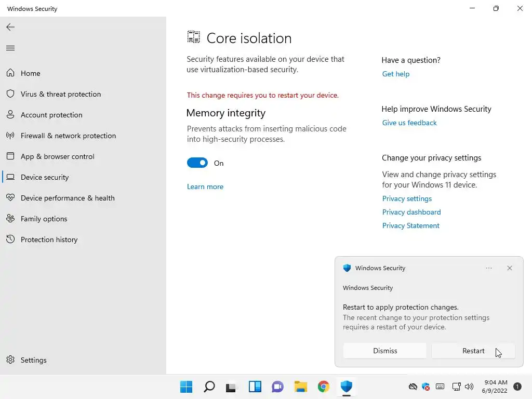Click Windows Security shield on taskbar
The width and height of the screenshot is (532, 399).
347,387
